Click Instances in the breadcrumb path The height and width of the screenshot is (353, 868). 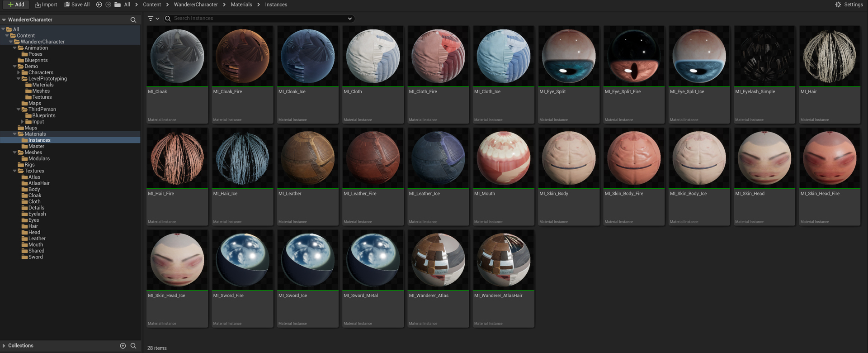coord(276,5)
